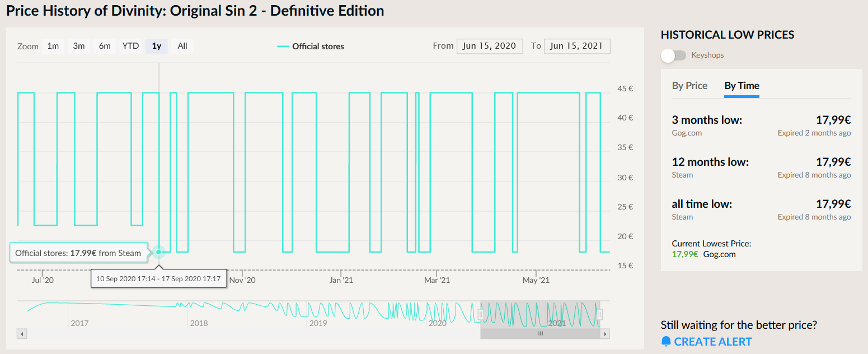
Task: Switch to the By Price tab
Action: (x=689, y=86)
